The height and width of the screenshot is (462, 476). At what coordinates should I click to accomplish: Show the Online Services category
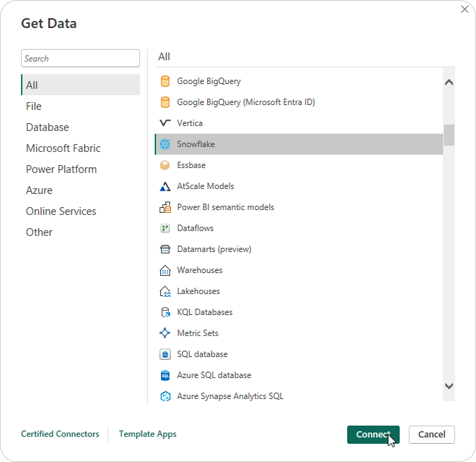click(x=61, y=211)
